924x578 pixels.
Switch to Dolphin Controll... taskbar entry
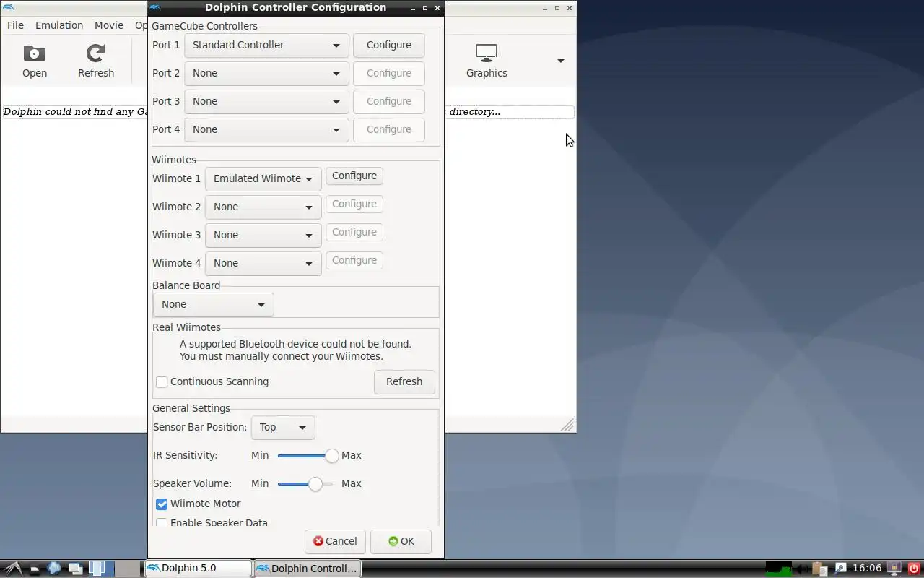click(x=308, y=569)
